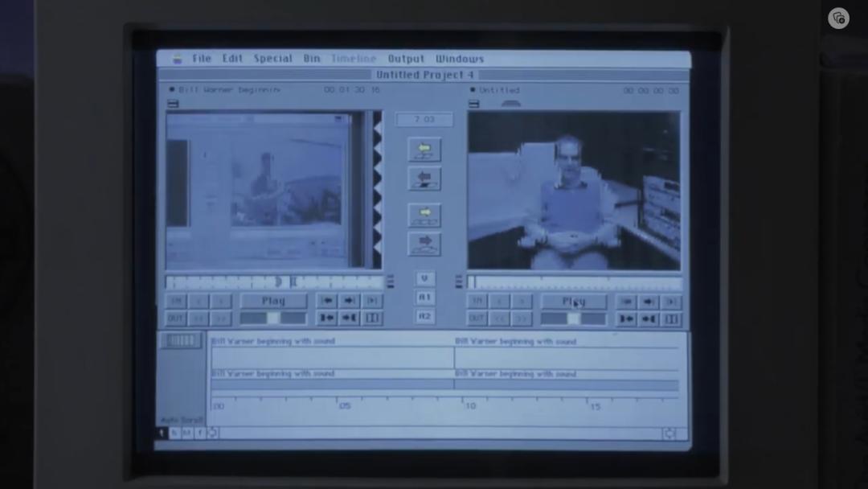Click source monitor double-left rewind button
The height and width of the screenshot is (489, 868).
pyautogui.click(x=199, y=318)
